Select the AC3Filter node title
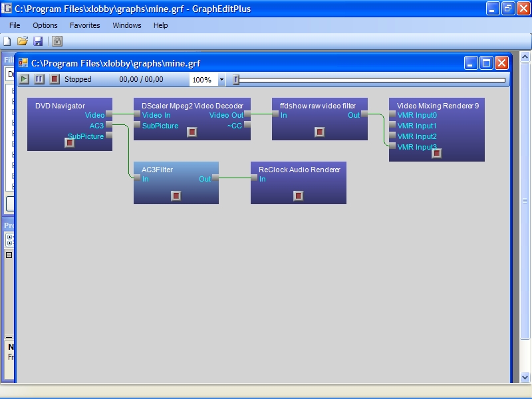This screenshot has width=532, height=399. [157, 170]
